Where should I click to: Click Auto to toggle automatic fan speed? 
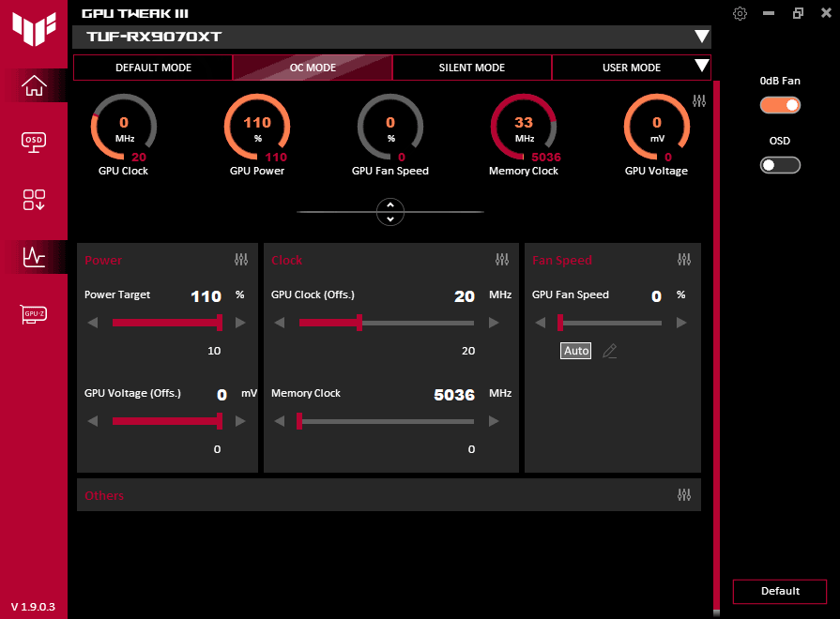point(575,350)
